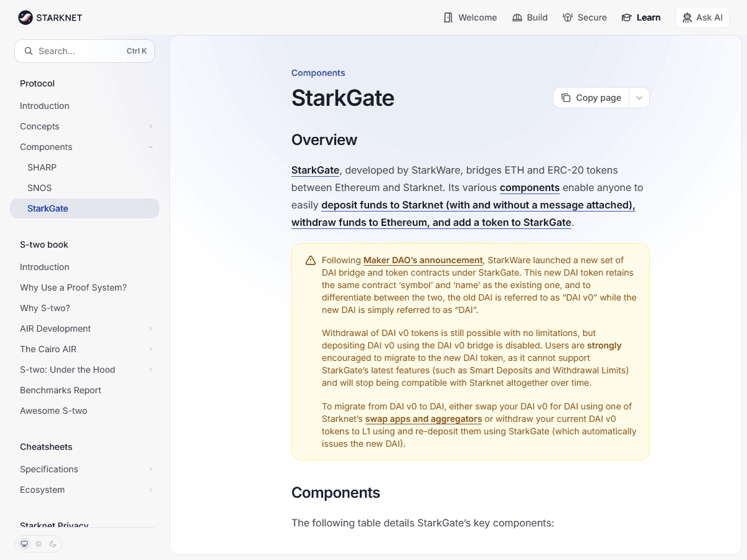Open the Build tab
Image resolution: width=747 pixels, height=560 pixels.
tap(530, 17)
